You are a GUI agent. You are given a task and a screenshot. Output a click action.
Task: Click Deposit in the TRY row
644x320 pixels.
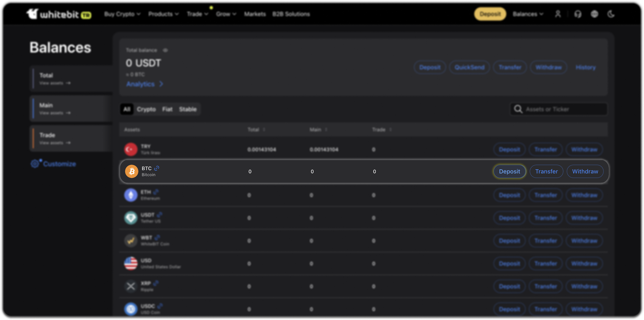(509, 149)
